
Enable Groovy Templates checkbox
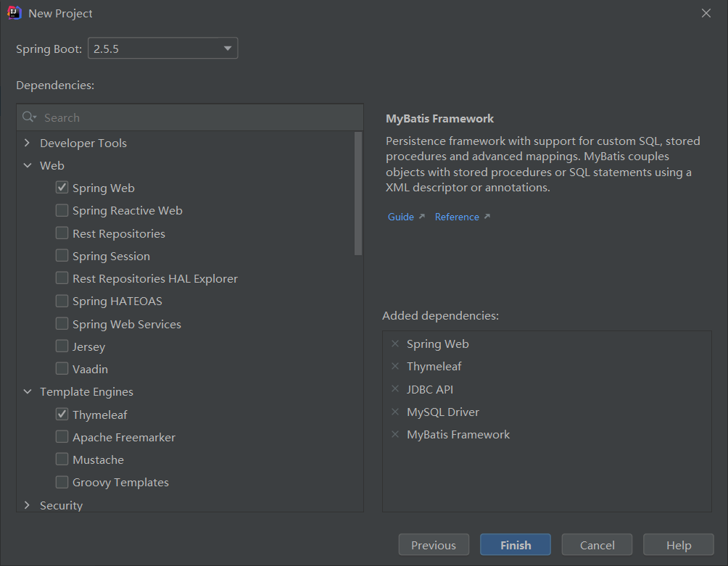62,482
